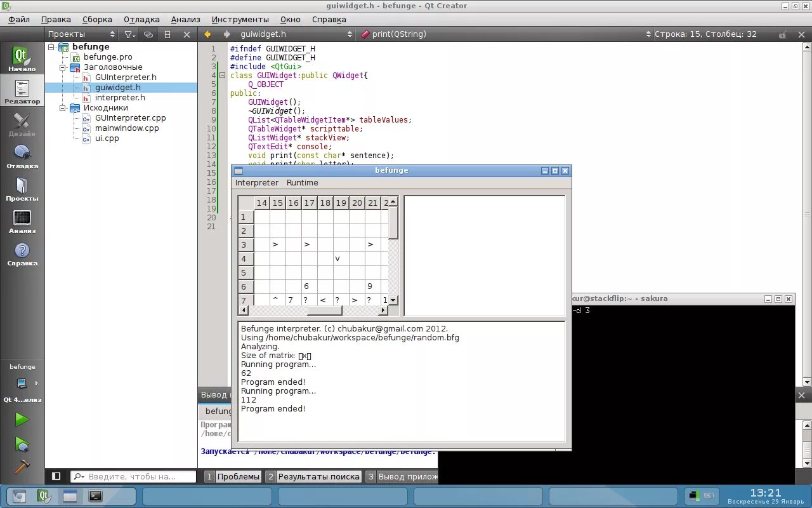The image size is (812, 508).
Task: Click the battery tray icon
Action: 709,495
